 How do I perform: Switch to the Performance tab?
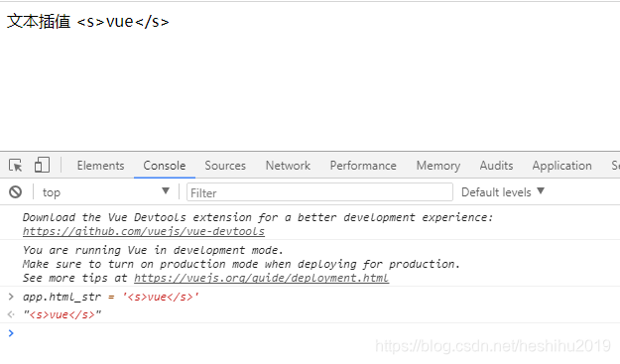363,166
